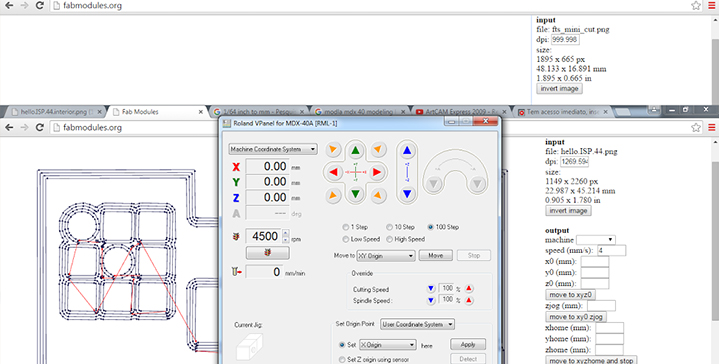The width and height of the screenshot is (719, 364).
Task: Switch to the Fab Modules tab
Action: 158,112
